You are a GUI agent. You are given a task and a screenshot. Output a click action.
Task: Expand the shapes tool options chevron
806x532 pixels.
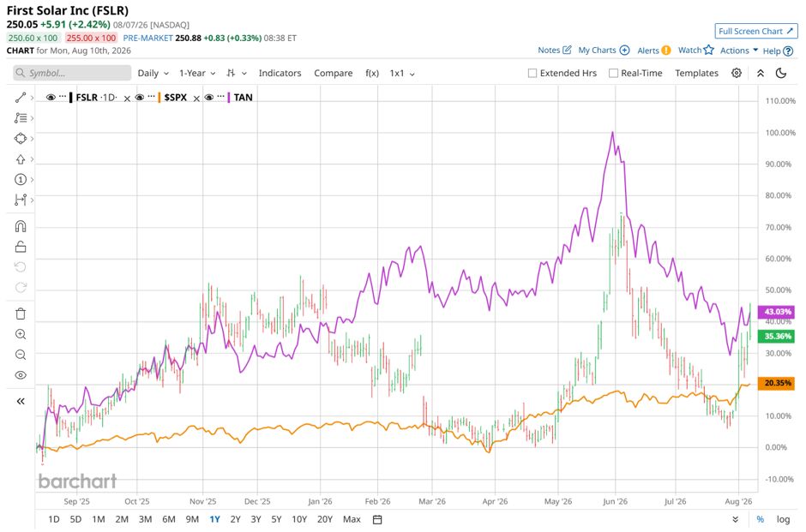(32, 139)
